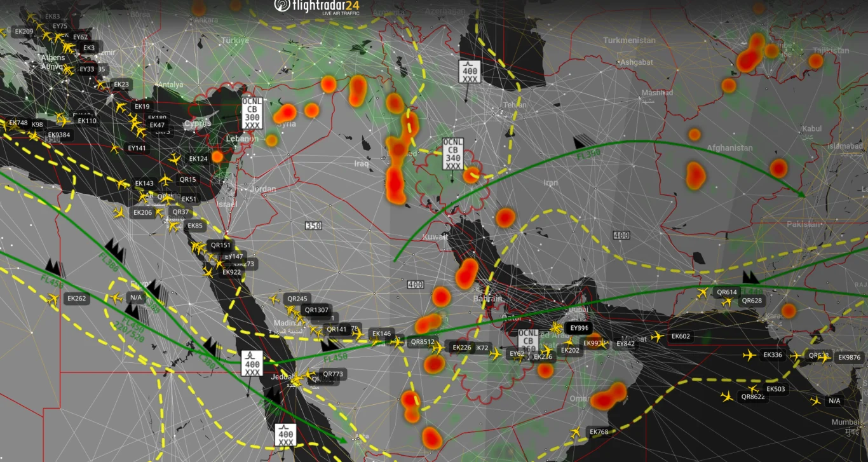Screen dimensions: 868x462
Task: Click the QR151 flight label
Action: click(220, 245)
